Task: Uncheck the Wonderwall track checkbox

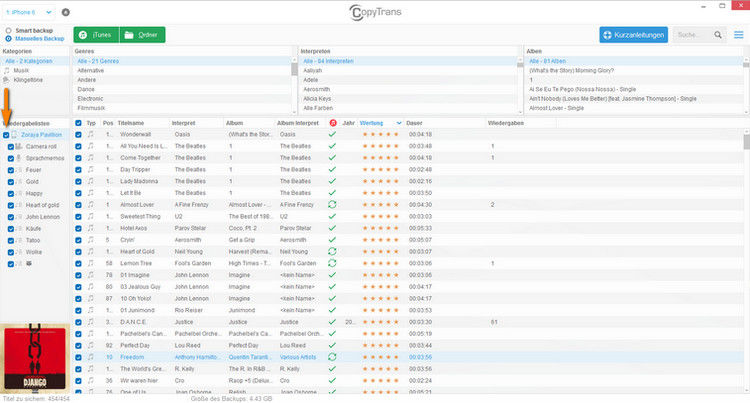Action: click(78, 135)
